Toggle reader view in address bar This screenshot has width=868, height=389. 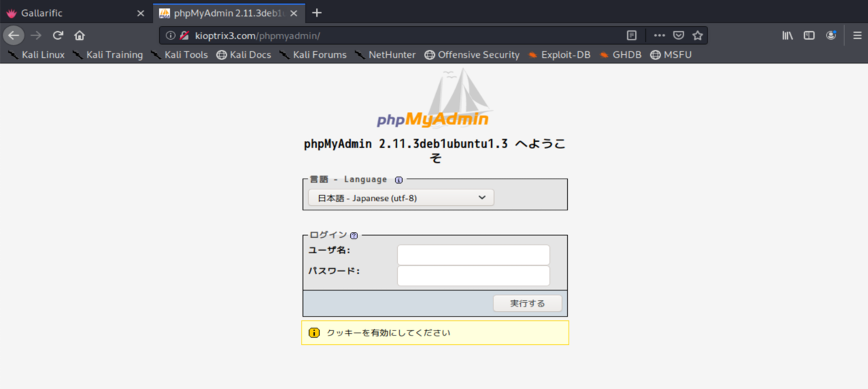coord(631,35)
